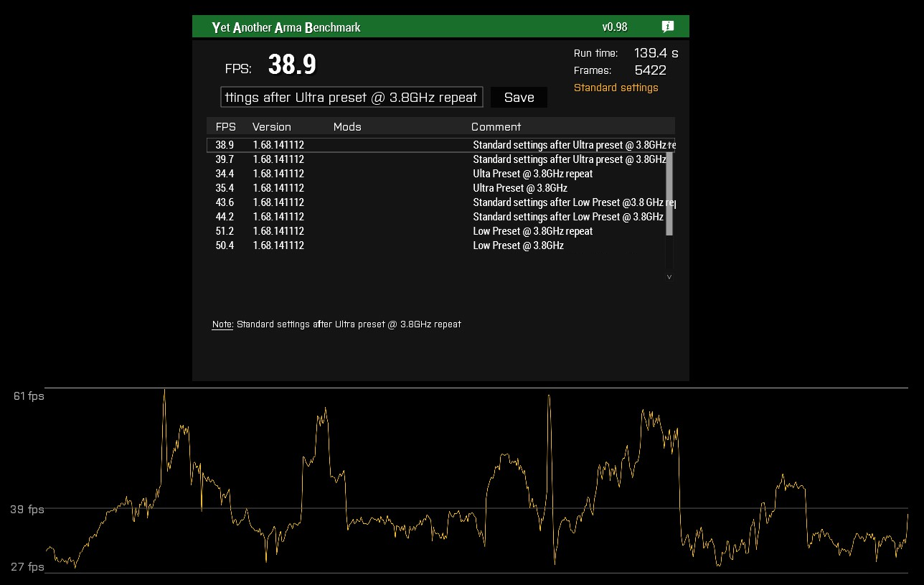The width and height of the screenshot is (924, 585).
Task: Click the v0.98 version label
Action: click(x=615, y=27)
